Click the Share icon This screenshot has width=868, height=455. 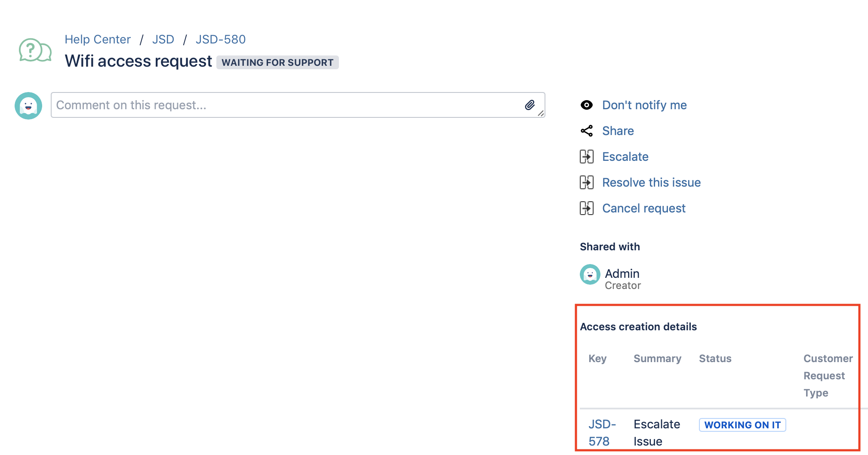tap(587, 131)
